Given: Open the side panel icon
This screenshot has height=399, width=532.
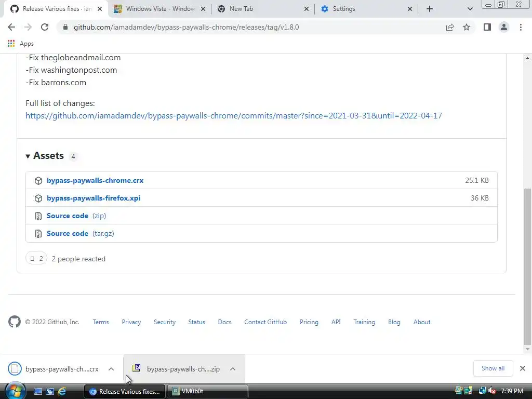Looking at the screenshot, I should click(487, 27).
